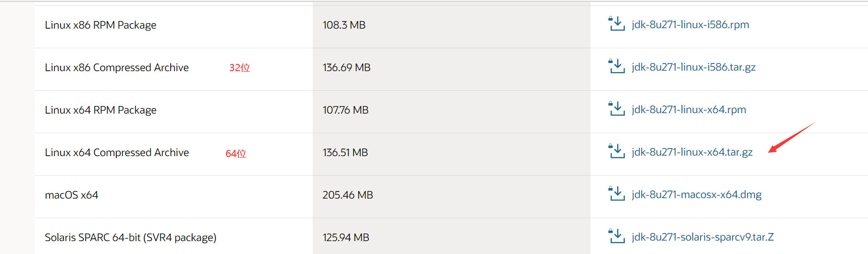Screen dimensions: 868x254
Task: Click the 205.46 MB file size cell
Action: click(x=347, y=195)
